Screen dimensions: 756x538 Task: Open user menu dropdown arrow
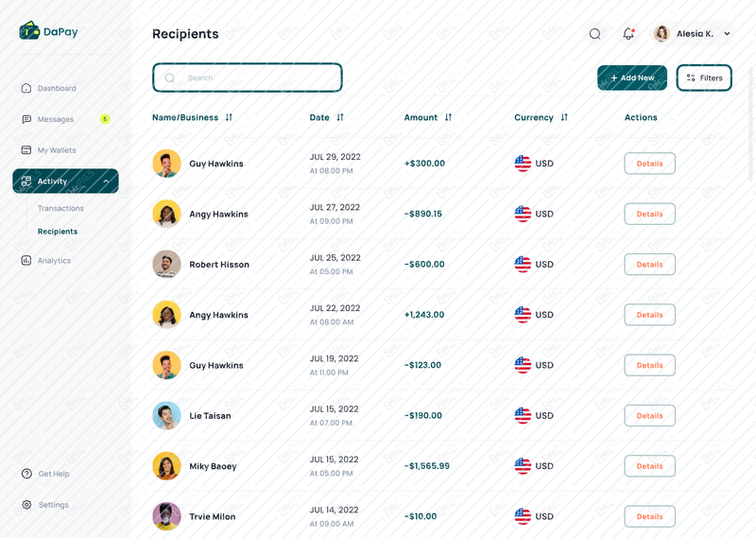click(727, 34)
